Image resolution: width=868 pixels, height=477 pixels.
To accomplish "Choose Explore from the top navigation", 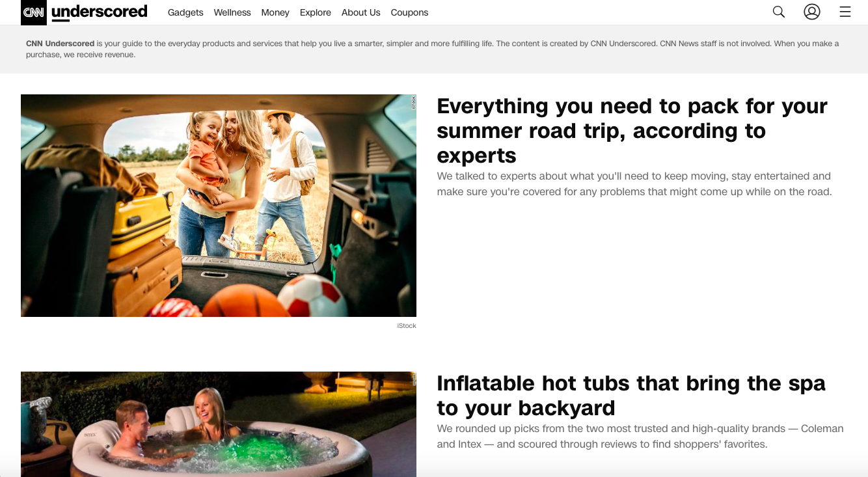I will pyautogui.click(x=316, y=12).
